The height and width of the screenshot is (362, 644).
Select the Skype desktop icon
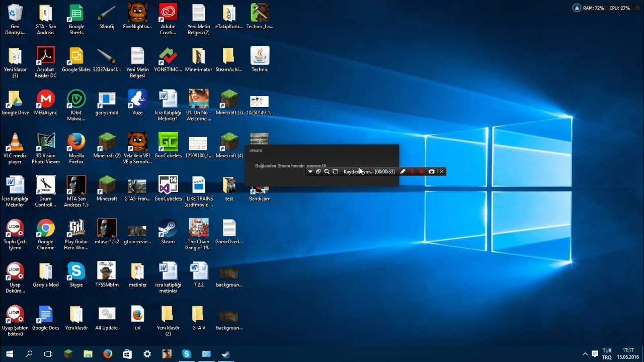[x=76, y=275]
